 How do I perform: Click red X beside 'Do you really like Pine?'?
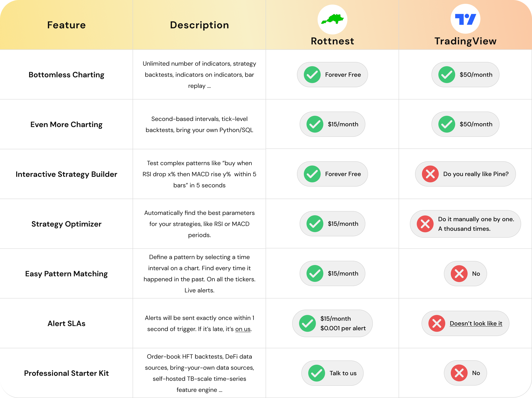point(430,174)
